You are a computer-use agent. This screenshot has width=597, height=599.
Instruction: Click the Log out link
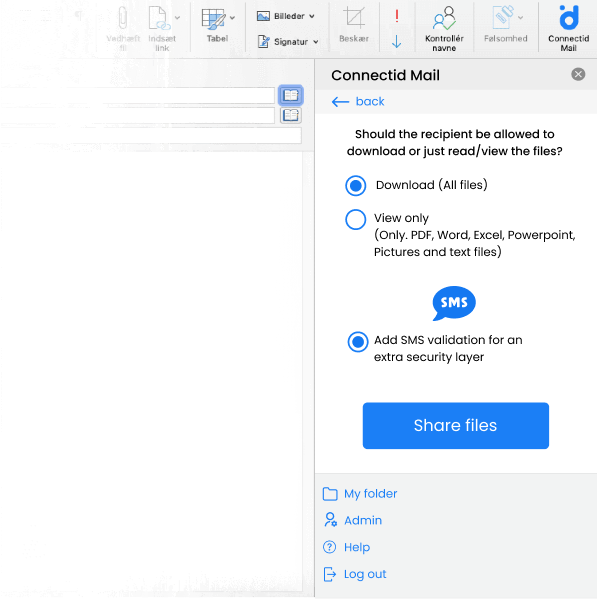click(354, 574)
